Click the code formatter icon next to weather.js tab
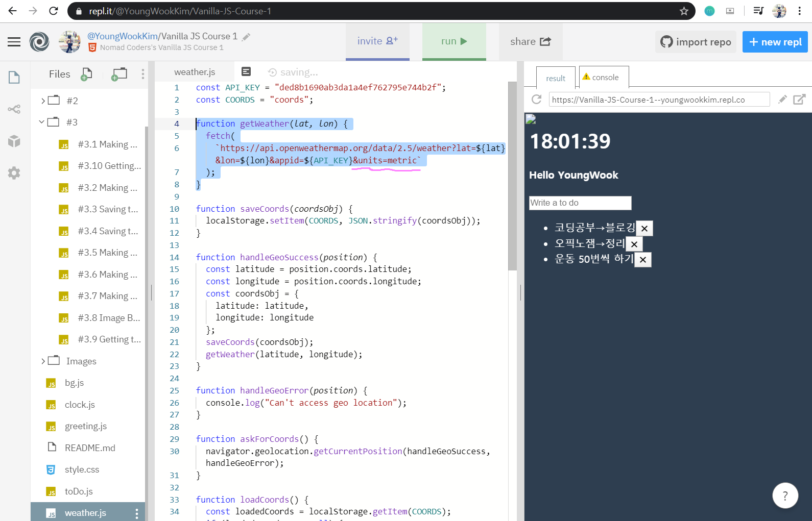Viewport: 812px width, 521px height. tap(246, 72)
